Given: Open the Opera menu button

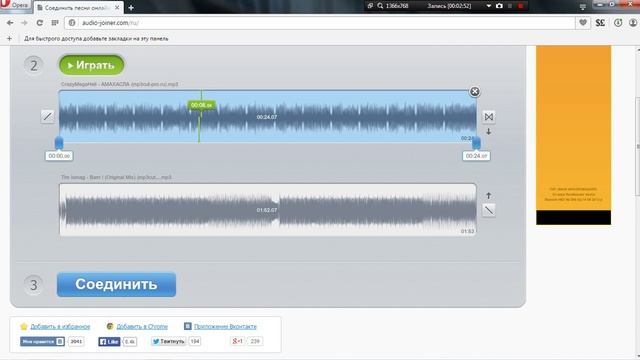Looking at the screenshot, I should pyautogui.click(x=15, y=5).
